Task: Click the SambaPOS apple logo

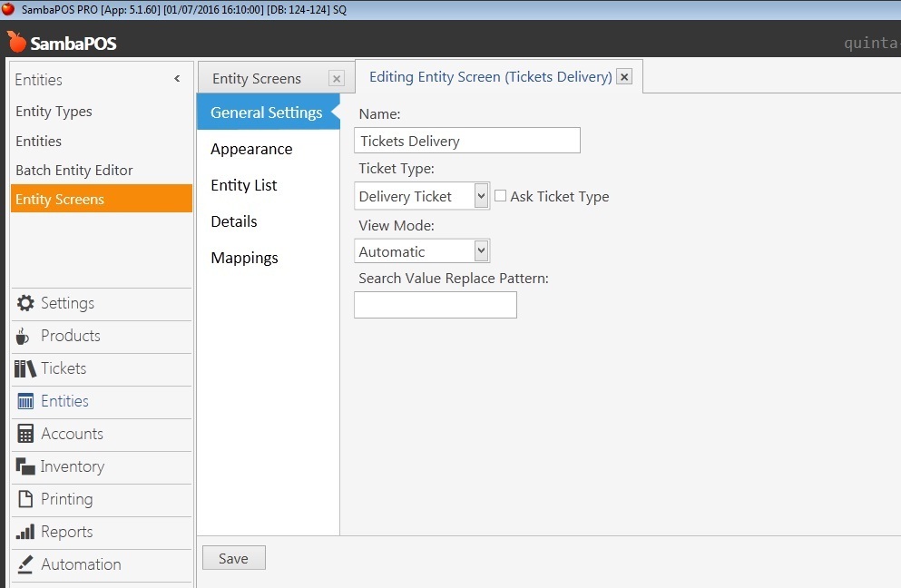Action: pos(16,42)
